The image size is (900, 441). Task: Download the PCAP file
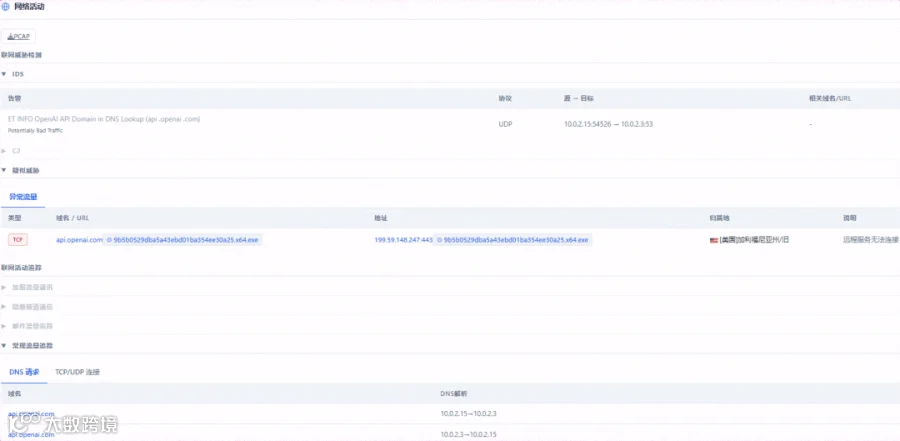pyautogui.click(x=18, y=37)
